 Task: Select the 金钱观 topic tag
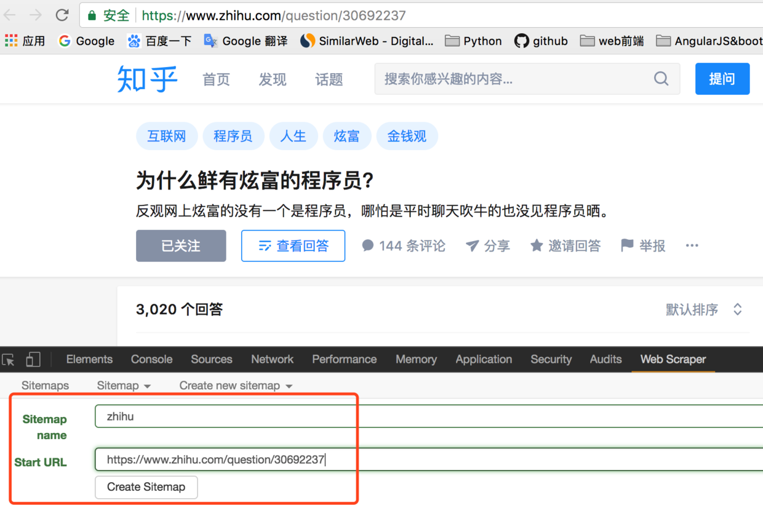[x=407, y=136]
